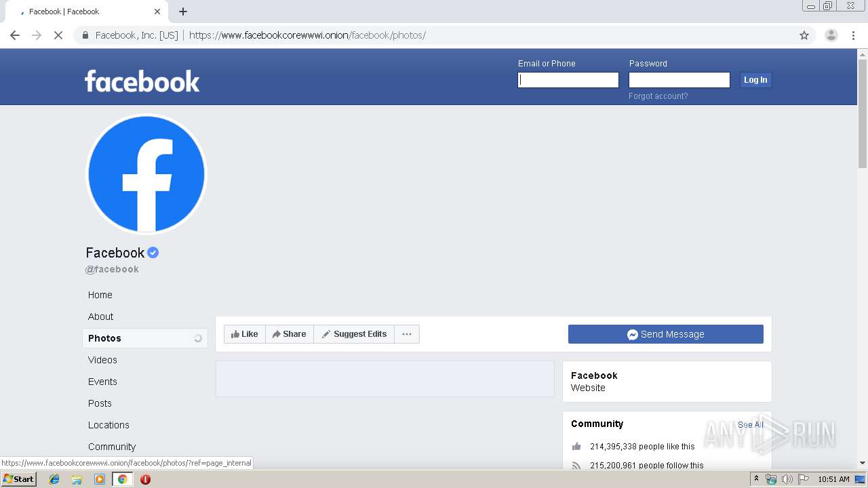Open the Home section in sidebar

(x=100, y=295)
